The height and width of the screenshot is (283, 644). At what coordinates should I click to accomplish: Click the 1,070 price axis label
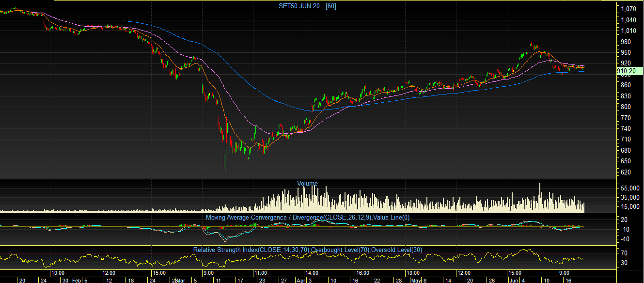click(628, 9)
